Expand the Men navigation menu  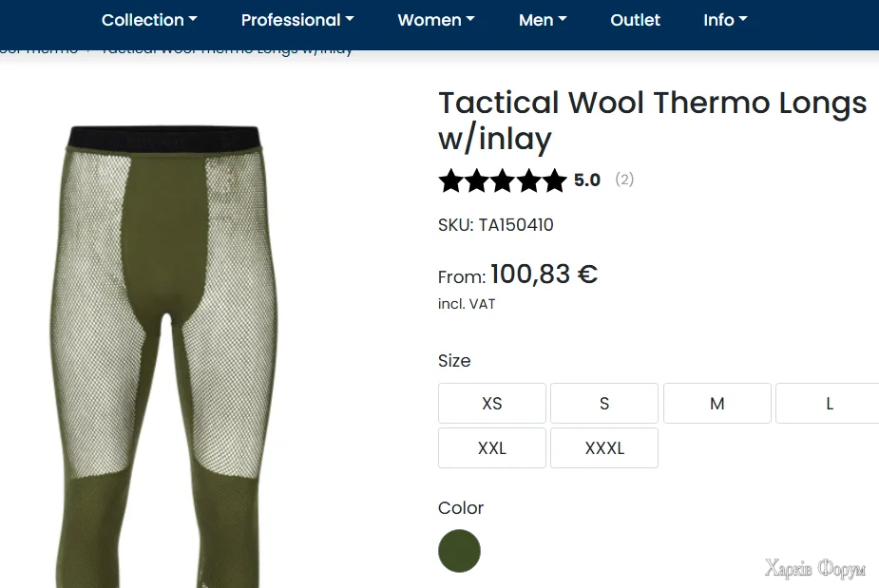pyautogui.click(x=543, y=20)
